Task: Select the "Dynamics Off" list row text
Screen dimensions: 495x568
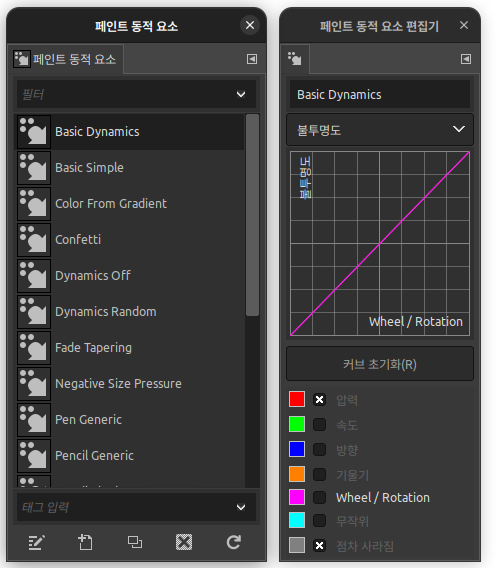Action: click(93, 276)
